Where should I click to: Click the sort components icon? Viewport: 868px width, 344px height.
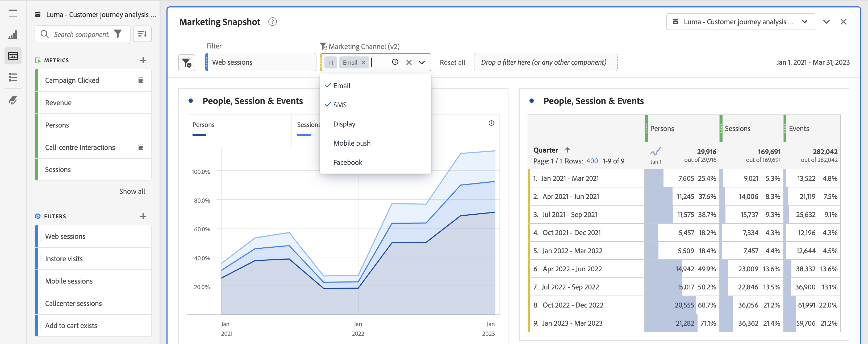click(142, 34)
